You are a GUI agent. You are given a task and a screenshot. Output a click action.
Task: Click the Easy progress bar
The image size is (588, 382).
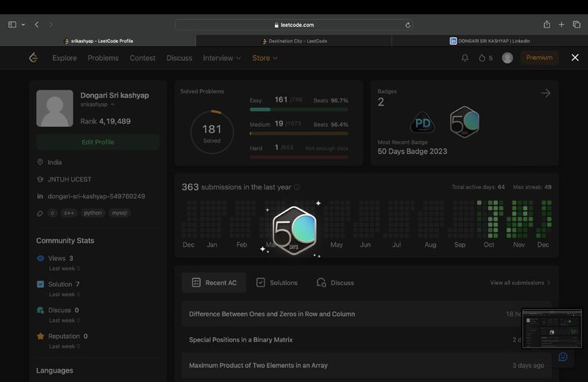[299, 109]
